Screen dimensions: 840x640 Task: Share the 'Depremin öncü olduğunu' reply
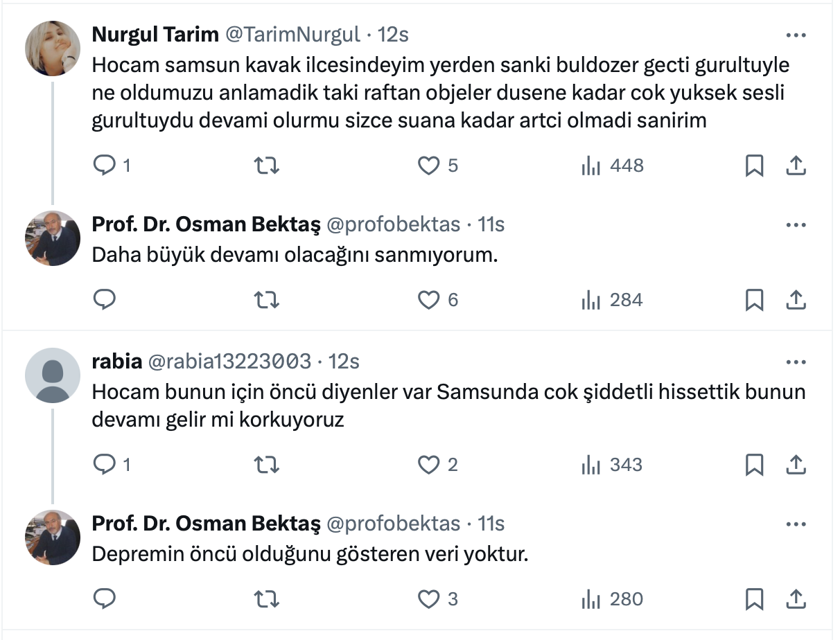(x=796, y=599)
